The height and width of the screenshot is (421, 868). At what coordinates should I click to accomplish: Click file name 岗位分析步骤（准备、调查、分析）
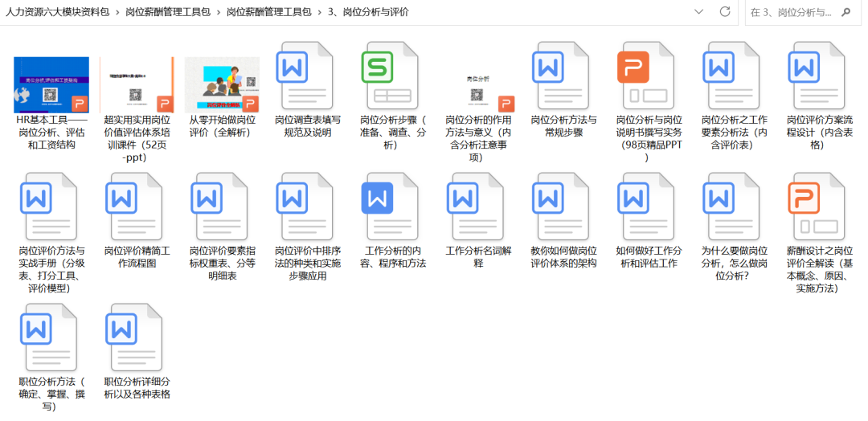tap(392, 133)
